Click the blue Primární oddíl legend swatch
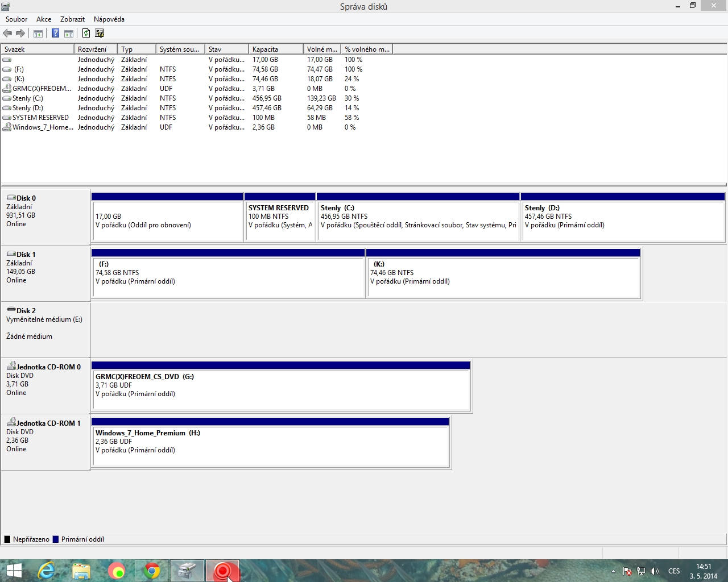The image size is (728, 582). pyautogui.click(x=56, y=539)
